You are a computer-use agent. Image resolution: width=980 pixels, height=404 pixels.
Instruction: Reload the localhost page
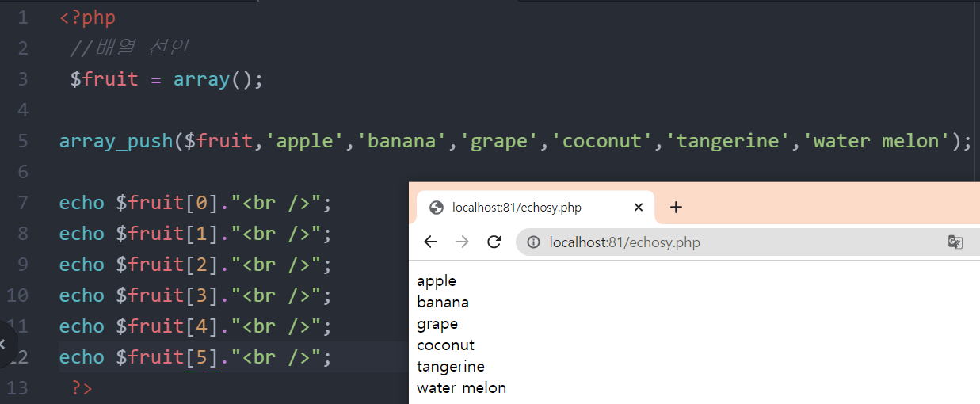(494, 242)
